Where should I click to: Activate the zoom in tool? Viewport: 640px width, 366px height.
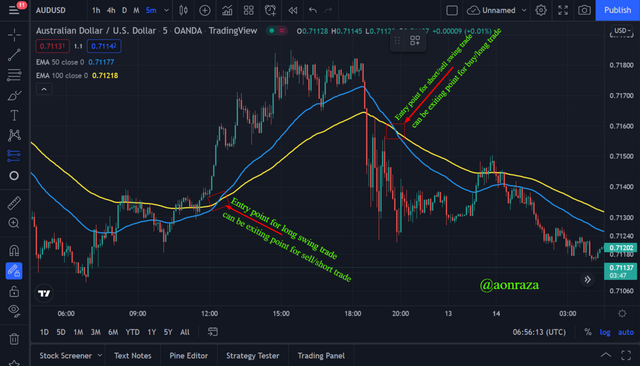14,223
